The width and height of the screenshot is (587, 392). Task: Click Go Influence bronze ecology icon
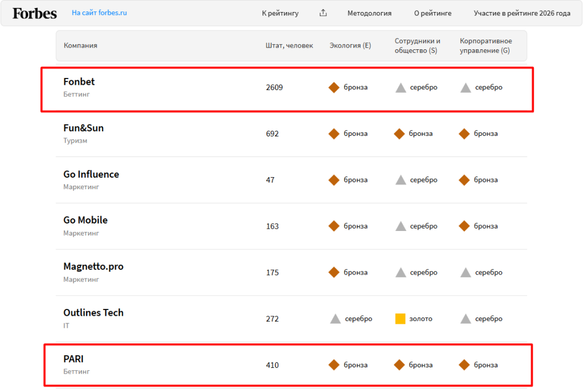tap(334, 180)
